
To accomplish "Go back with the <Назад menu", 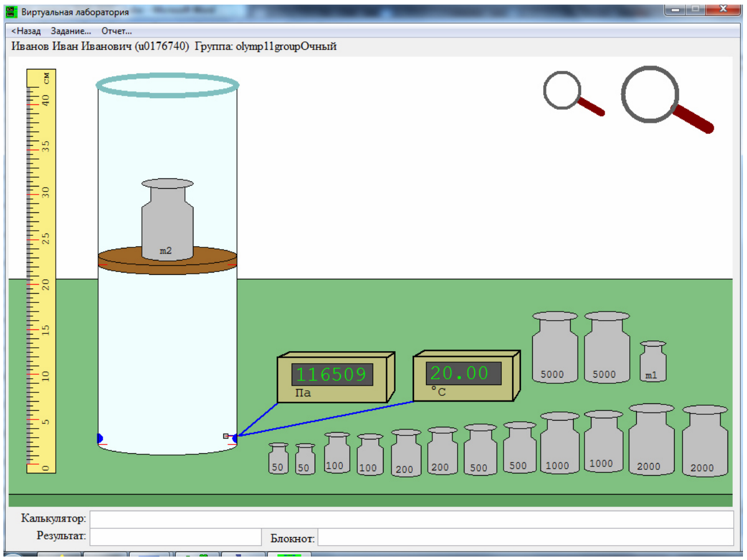I will click(26, 31).
